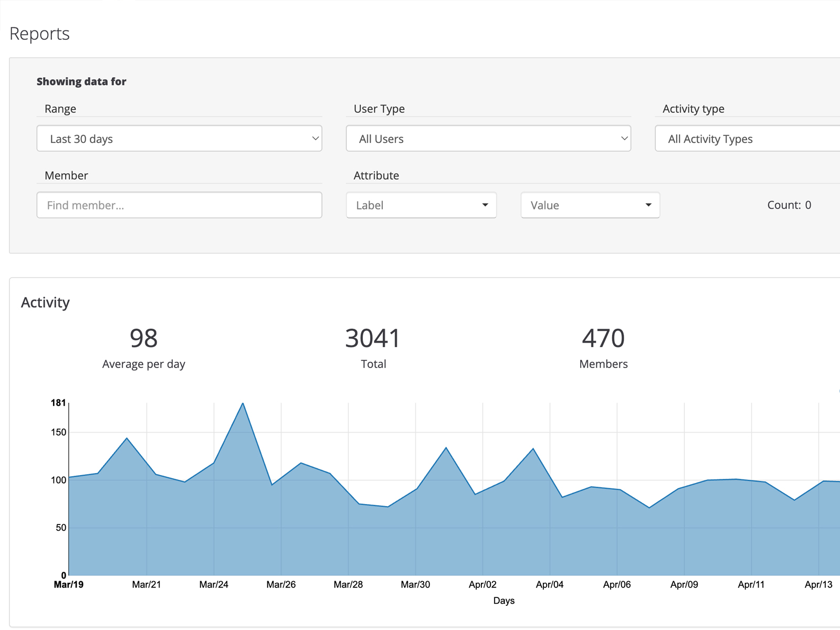This screenshot has height=630, width=840.
Task: Open the attribute Label picker
Action: point(421,205)
